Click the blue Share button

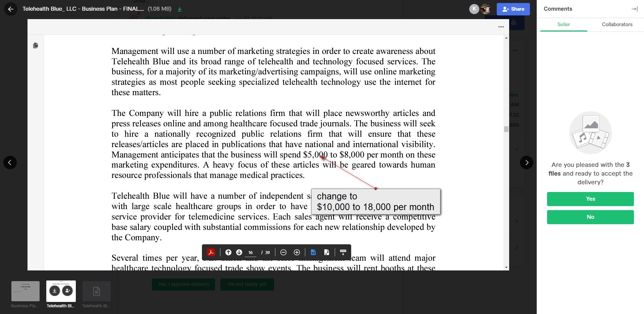tap(513, 9)
